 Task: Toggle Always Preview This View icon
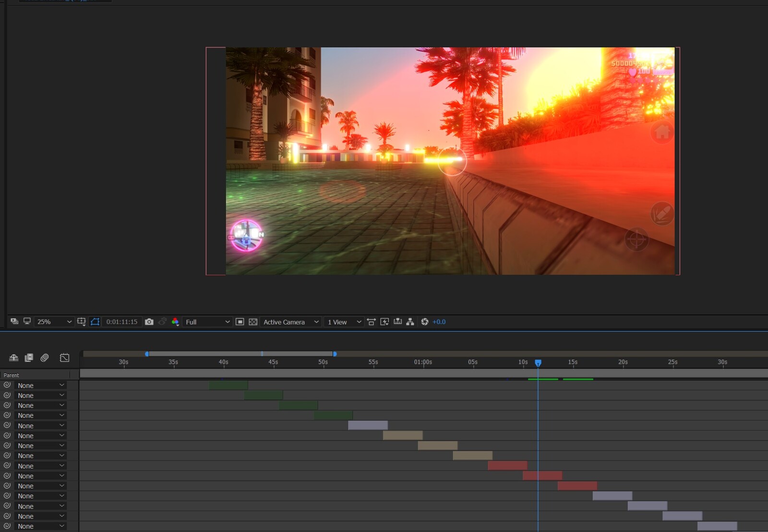14,322
